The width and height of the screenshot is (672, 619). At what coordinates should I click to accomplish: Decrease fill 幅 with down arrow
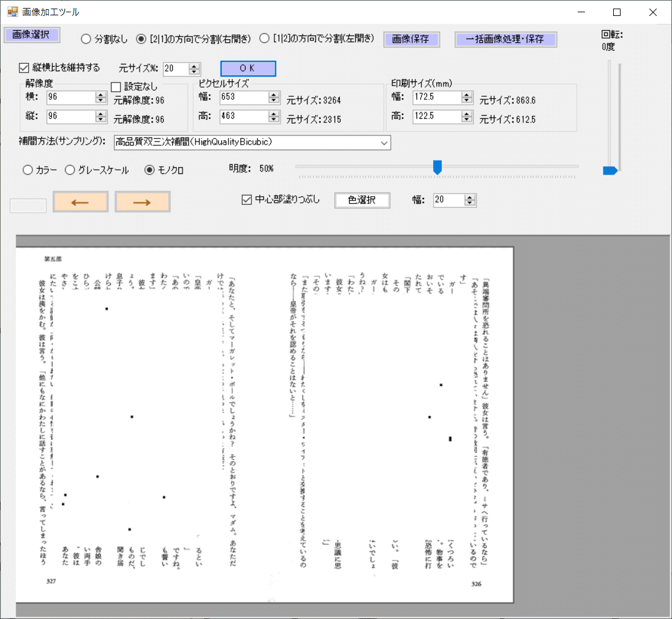(470, 203)
